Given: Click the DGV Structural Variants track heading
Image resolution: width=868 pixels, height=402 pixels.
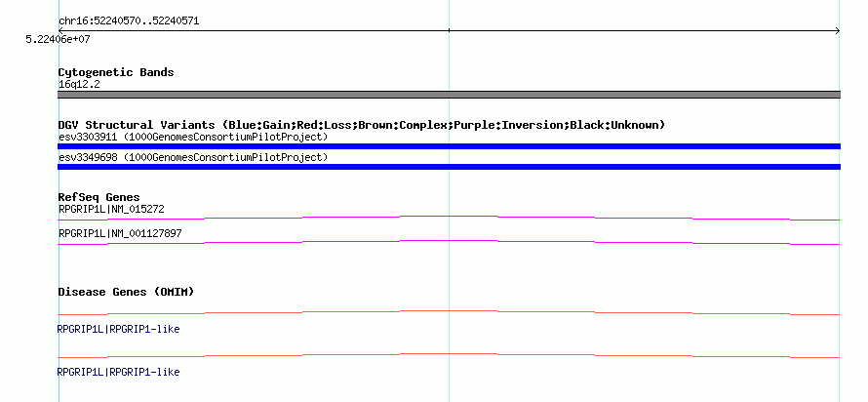Looking at the screenshot, I should (362, 125).
